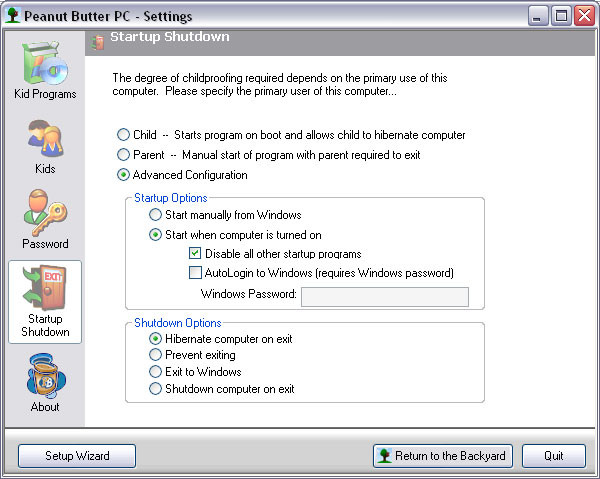Enable AutoLogin to Windows checkbox
This screenshot has width=600, height=479.
tap(195, 273)
